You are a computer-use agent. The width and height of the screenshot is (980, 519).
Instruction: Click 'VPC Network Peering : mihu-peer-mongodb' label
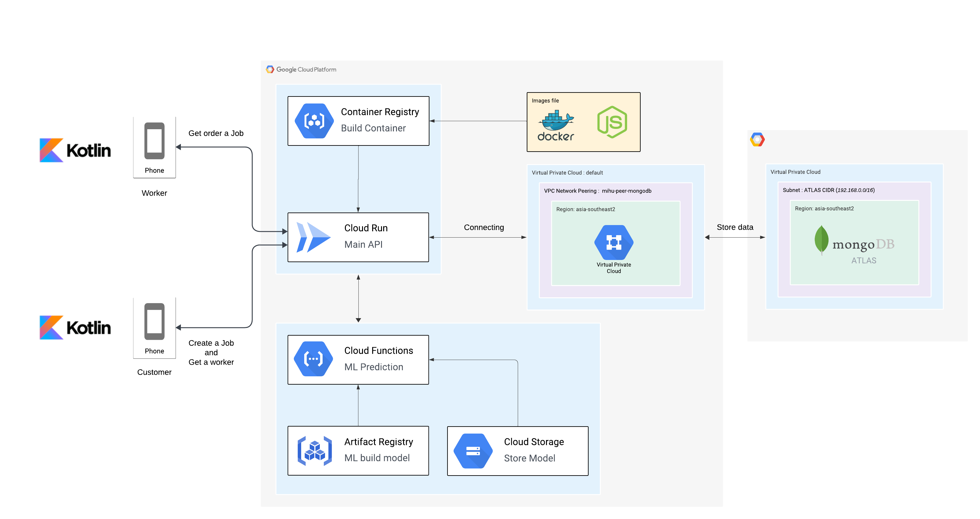(x=597, y=191)
